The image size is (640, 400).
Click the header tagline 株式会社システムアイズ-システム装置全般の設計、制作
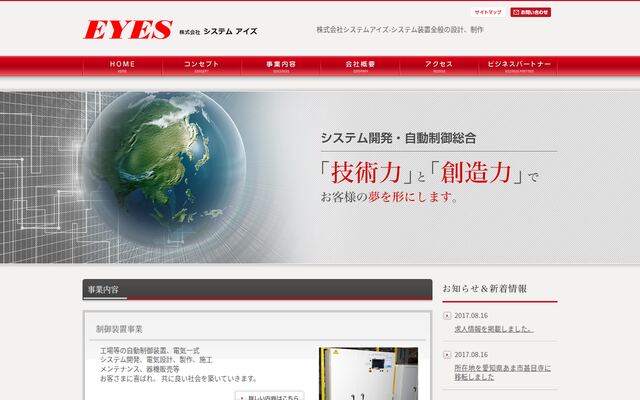(400, 30)
